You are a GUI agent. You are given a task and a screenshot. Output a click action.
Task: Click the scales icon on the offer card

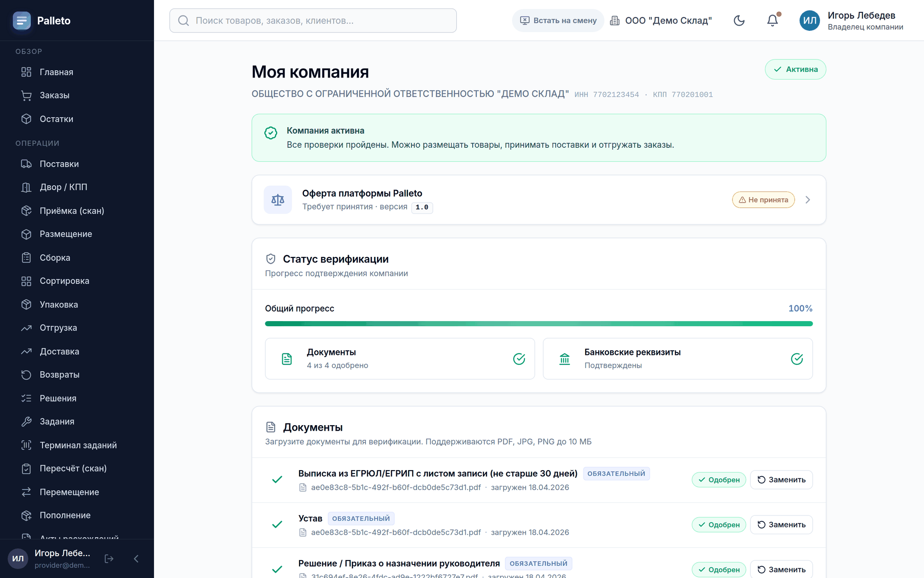[x=278, y=200]
